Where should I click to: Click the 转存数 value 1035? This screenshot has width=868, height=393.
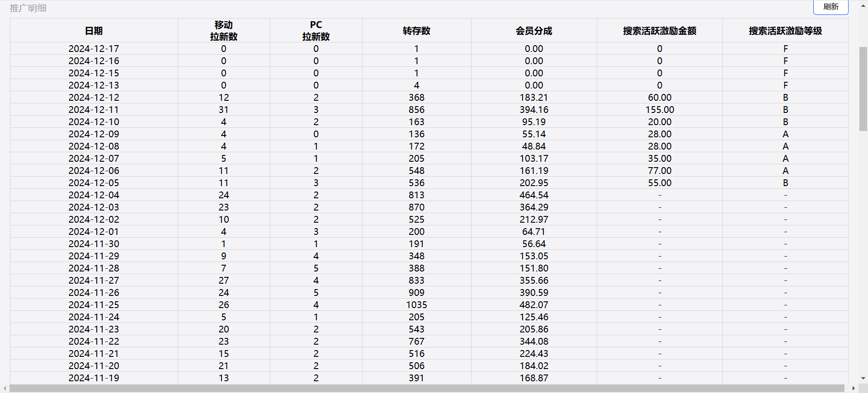point(416,305)
